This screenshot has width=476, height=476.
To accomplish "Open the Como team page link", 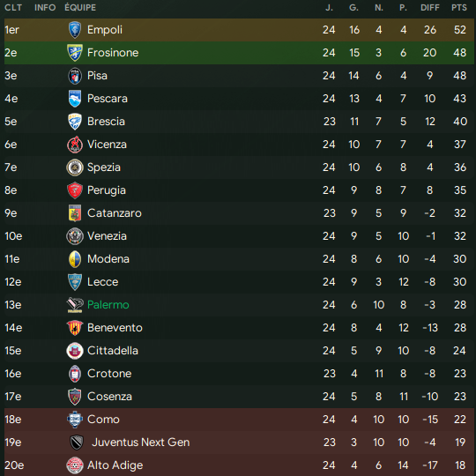I will pos(103,420).
